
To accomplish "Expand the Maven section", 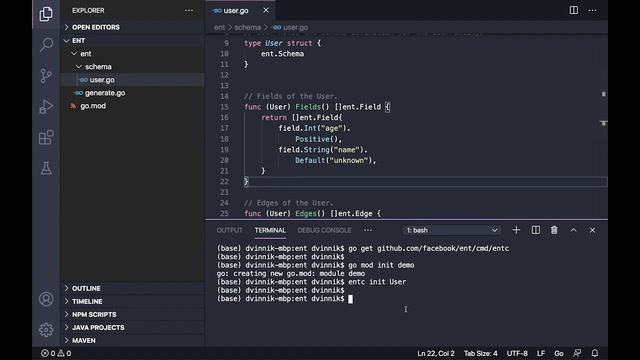I will point(133,340).
